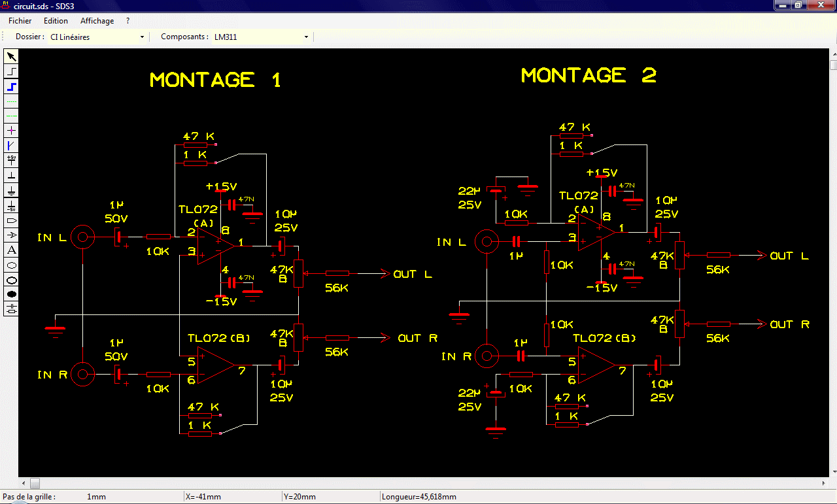Open the Affichage menu

97,21
